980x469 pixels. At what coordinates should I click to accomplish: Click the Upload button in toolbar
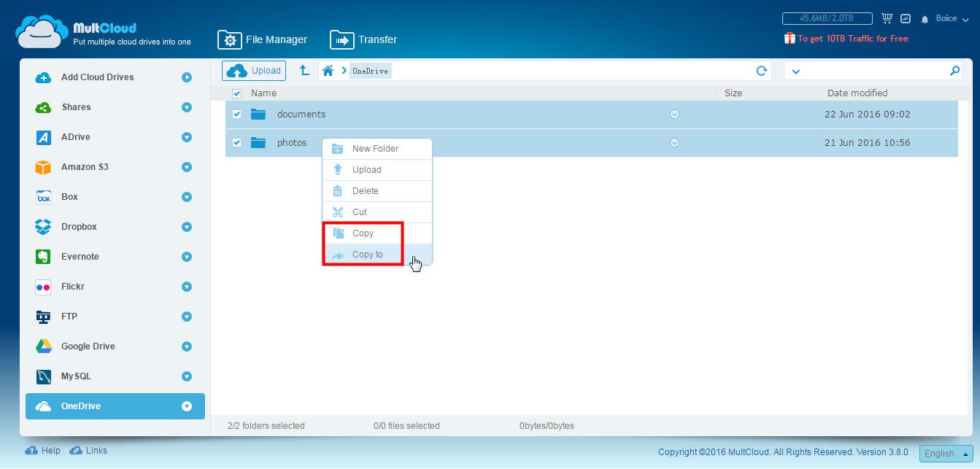(254, 71)
